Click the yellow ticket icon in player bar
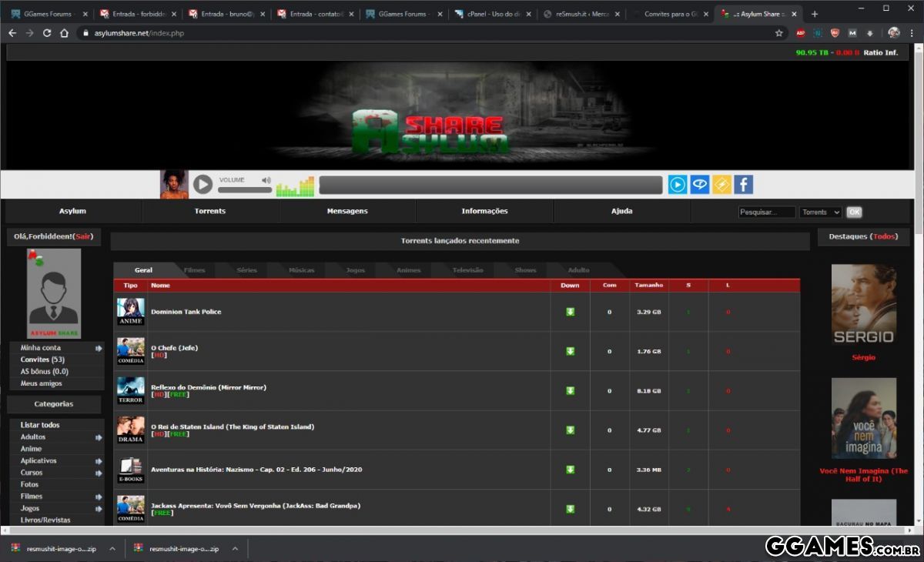The height and width of the screenshot is (562, 924). coord(721,185)
